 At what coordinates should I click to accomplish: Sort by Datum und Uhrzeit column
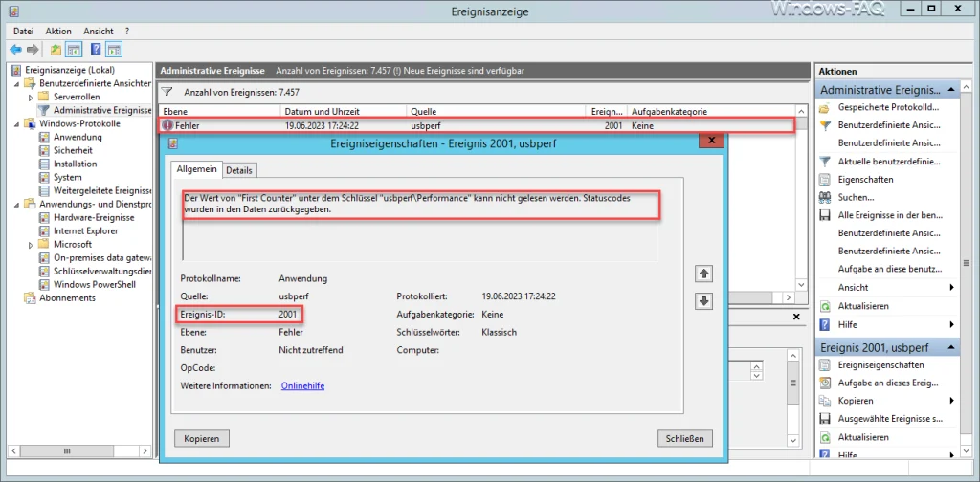point(344,111)
